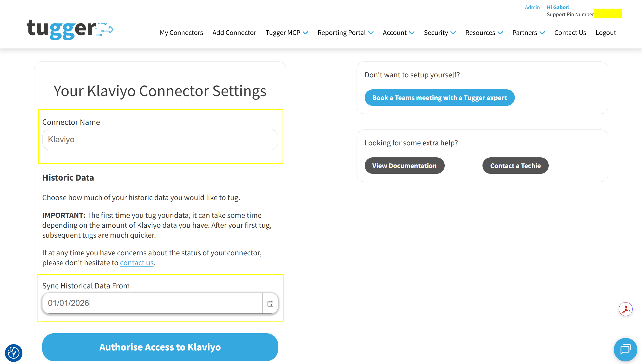642x364 pixels.
Task: Click Logout in the navigation
Action: click(x=606, y=33)
